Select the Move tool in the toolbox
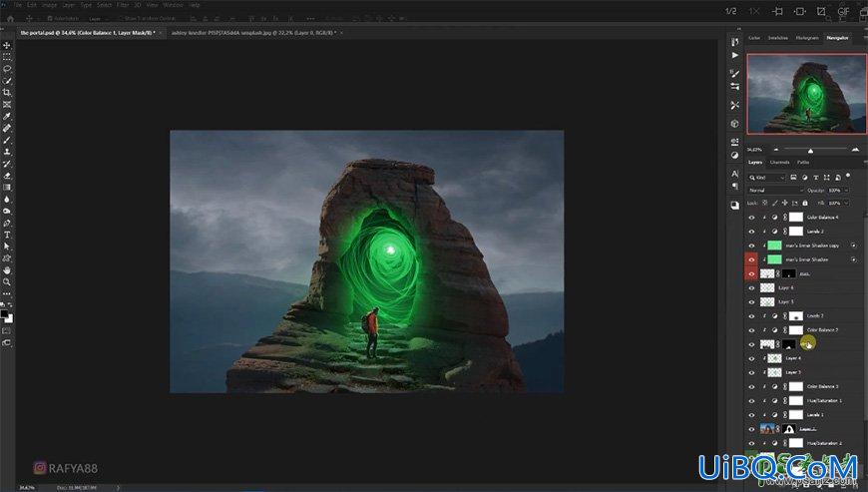 pyautogui.click(x=7, y=45)
